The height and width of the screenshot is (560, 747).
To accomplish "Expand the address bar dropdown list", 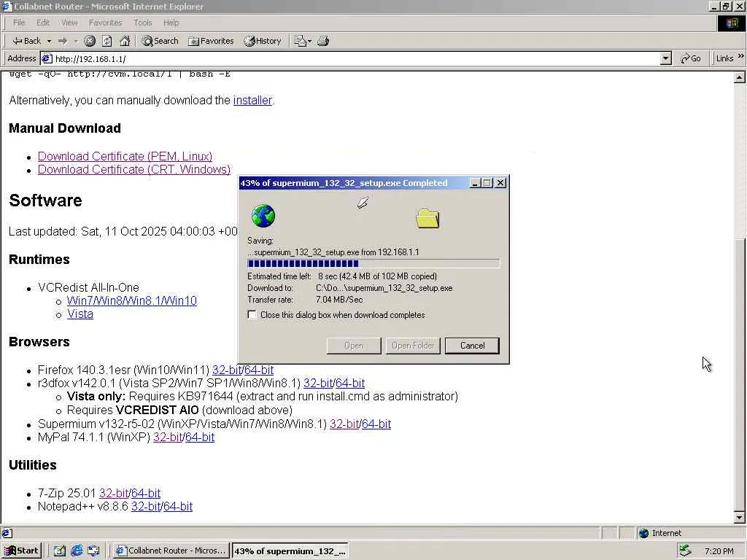I will (x=666, y=58).
